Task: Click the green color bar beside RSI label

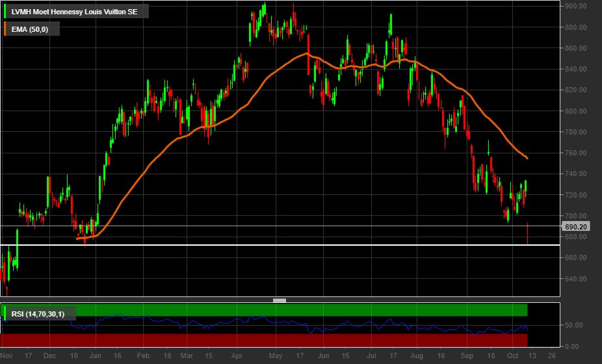Action: pos(6,315)
